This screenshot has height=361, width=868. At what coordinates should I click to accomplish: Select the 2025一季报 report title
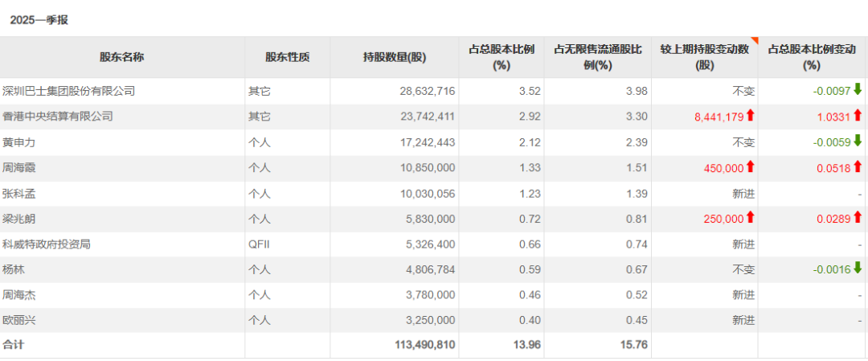(x=39, y=20)
